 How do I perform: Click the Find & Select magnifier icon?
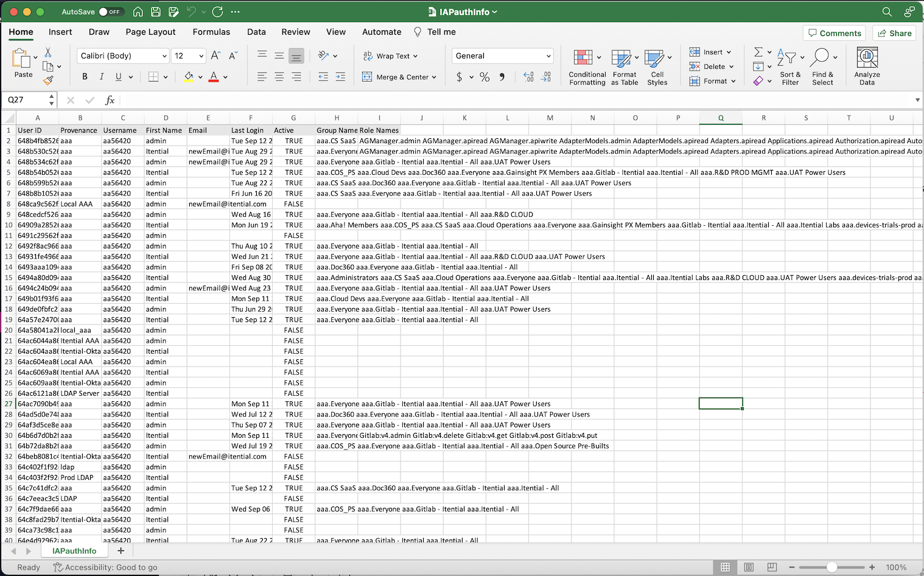pyautogui.click(x=820, y=57)
